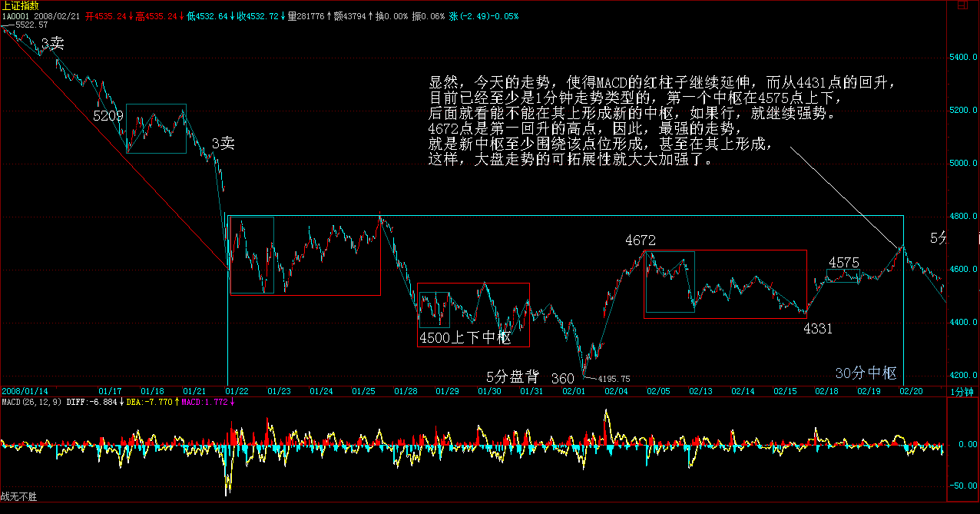980x514 pixels.
Task: Click the 01/22 date marker on time axis
Action: pyautogui.click(x=237, y=392)
